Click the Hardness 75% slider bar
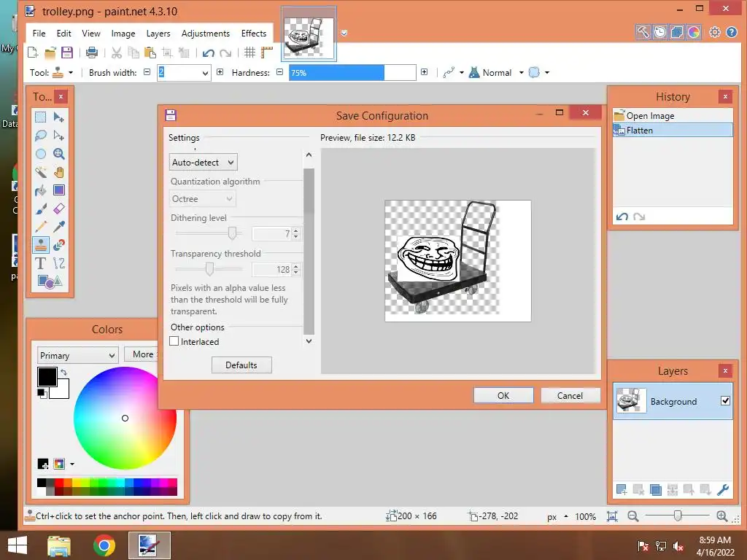 click(x=352, y=73)
